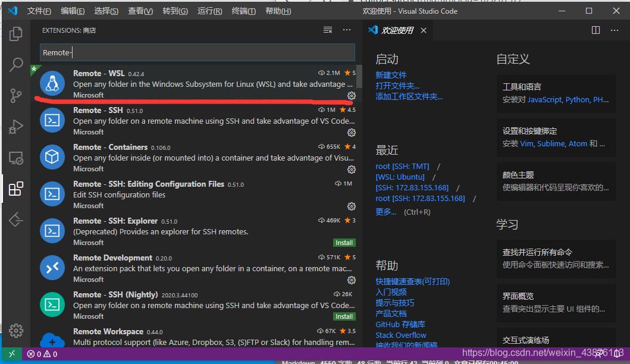Open the Run and Debug view icon
Viewport: 630px width, 364px height.
point(16,127)
